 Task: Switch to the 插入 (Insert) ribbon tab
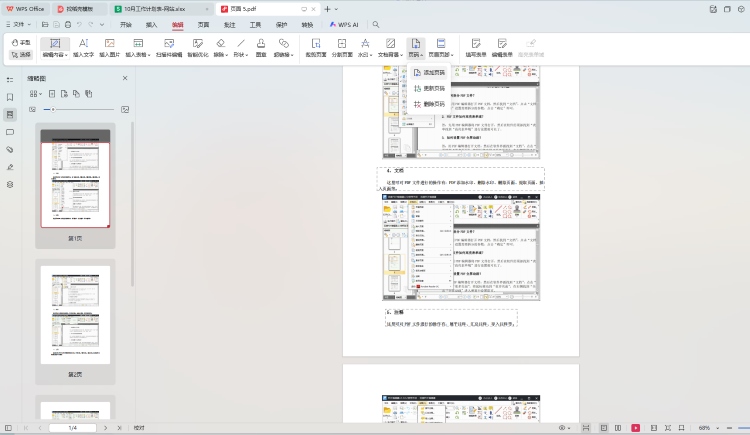[x=151, y=23]
